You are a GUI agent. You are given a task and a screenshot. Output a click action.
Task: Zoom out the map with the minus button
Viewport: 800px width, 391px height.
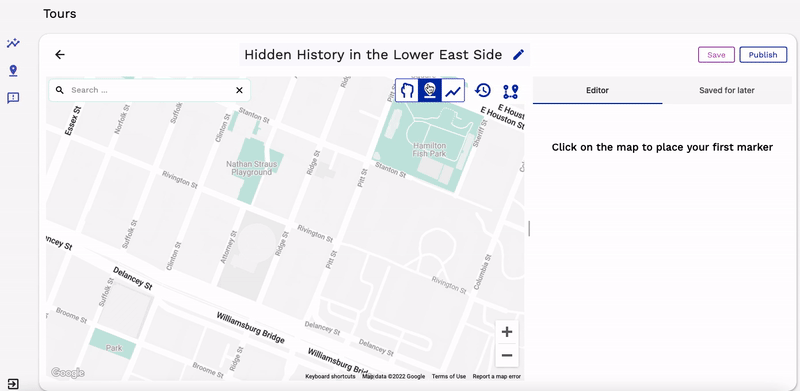point(507,355)
